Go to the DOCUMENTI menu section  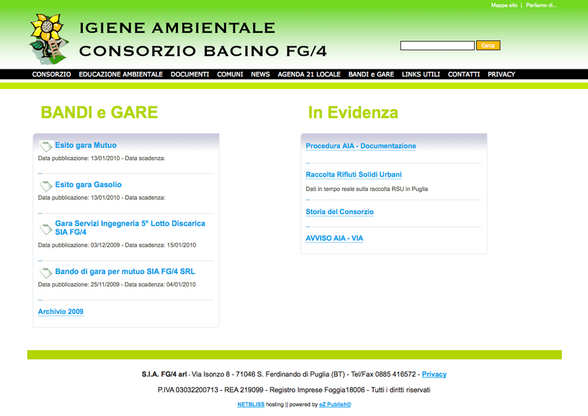point(190,74)
